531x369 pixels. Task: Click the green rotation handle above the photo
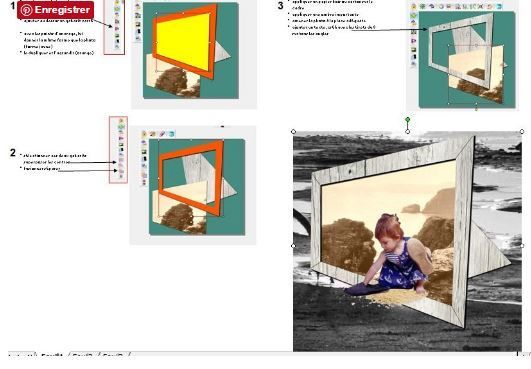tap(408, 120)
